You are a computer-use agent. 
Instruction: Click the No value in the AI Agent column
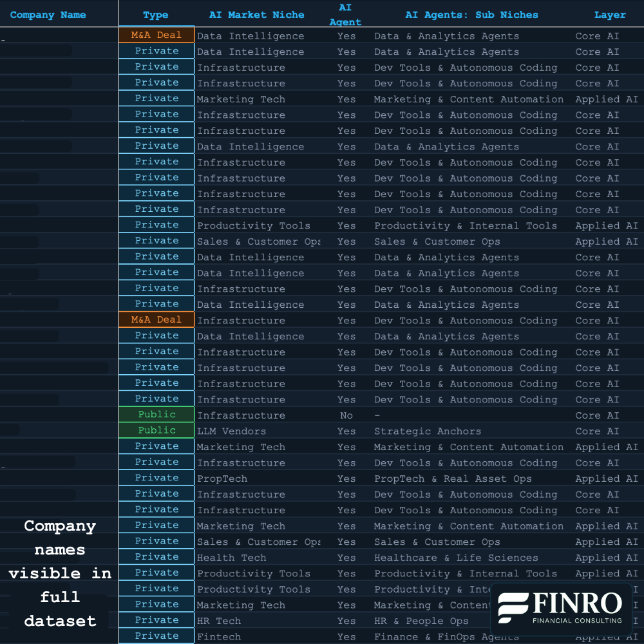coord(346,415)
